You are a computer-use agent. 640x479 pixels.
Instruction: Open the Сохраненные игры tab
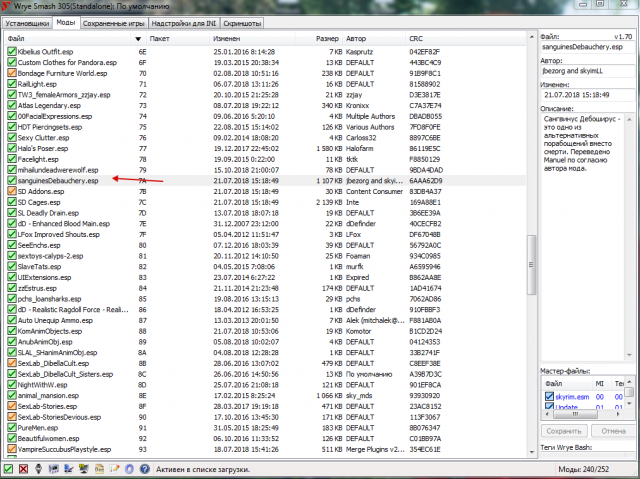click(x=115, y=21)
